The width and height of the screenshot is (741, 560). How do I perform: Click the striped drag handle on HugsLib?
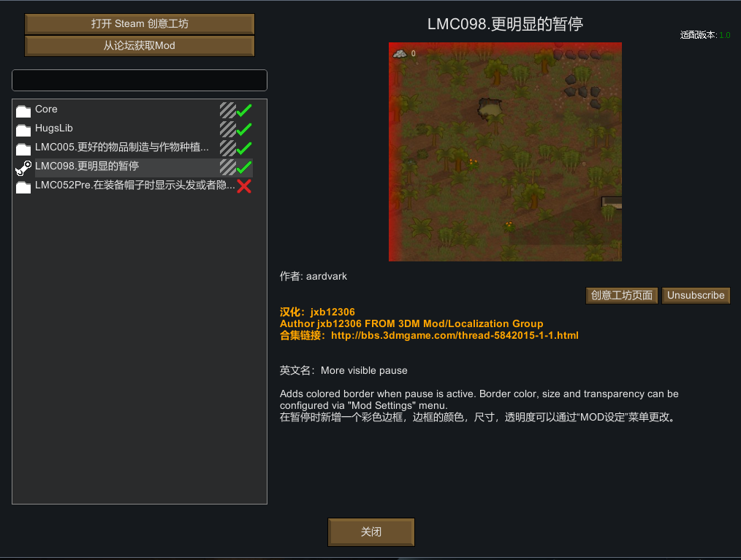(228, 129)
